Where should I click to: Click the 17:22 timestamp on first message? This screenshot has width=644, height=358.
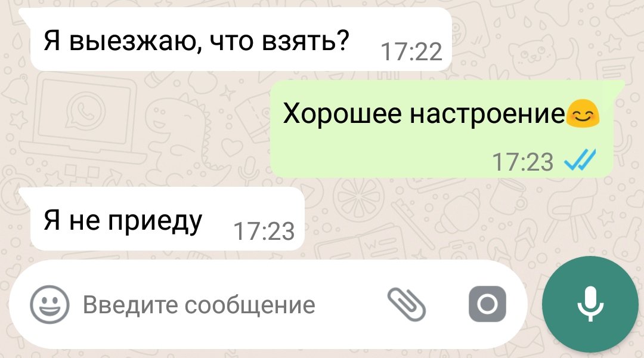point(411,52)
